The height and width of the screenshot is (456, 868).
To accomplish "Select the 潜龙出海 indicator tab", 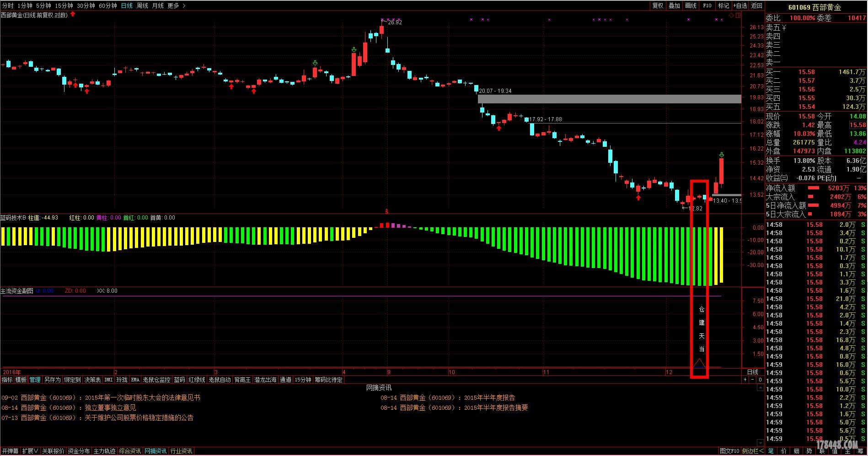I will pyautogui.click(x=265, y=380).
